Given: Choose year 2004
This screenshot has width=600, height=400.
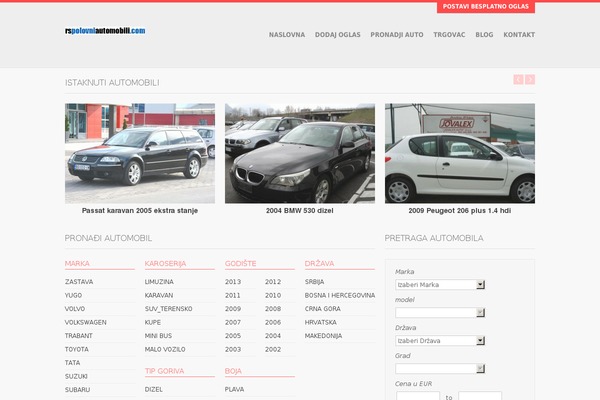Looking at the screenshot, I should tap(273, 336).
